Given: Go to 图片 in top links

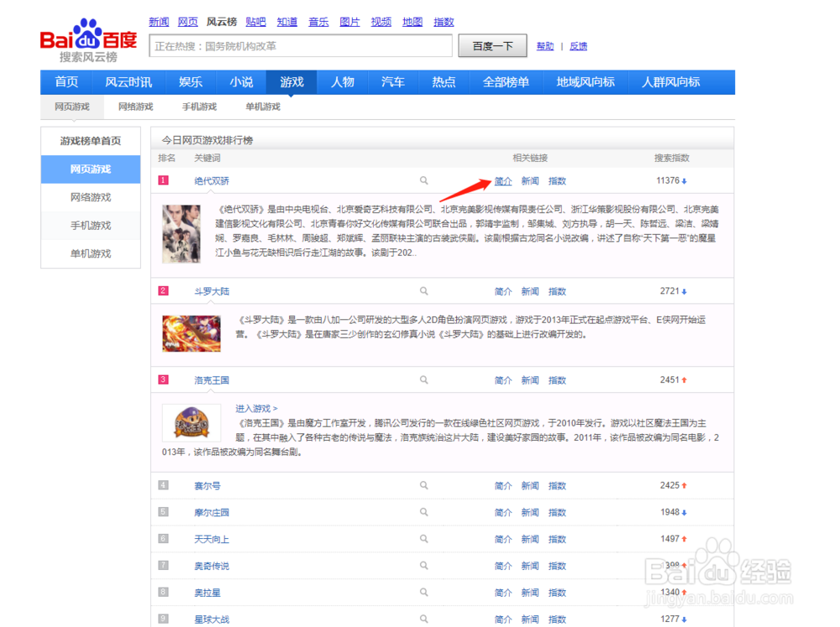Looking at the screenshot, I should tap(349, 22).
